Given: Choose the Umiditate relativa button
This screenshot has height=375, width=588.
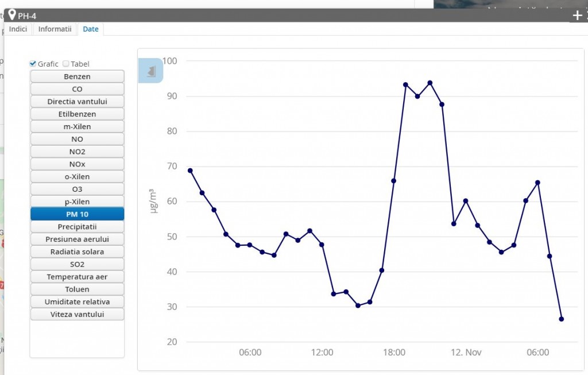Looking at the screenshot, I should tap(77, 301).
